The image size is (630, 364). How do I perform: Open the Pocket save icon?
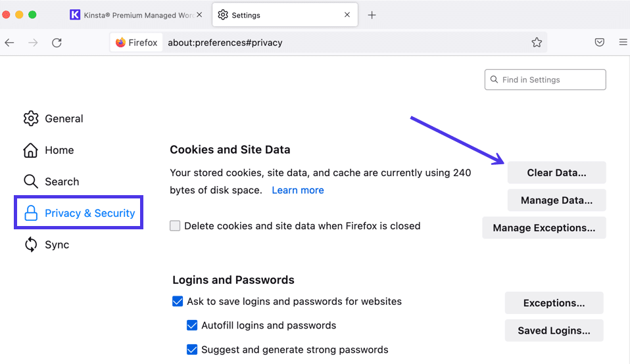pos(600,43)
